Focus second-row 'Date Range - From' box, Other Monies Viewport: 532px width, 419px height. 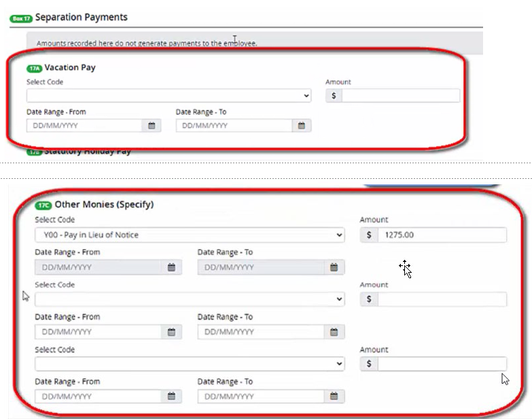pyautogui.click(x=98, y=332)
